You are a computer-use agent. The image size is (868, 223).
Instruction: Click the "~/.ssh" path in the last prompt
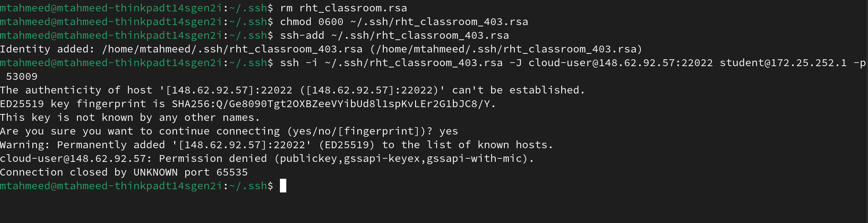[x=248, y=186]
